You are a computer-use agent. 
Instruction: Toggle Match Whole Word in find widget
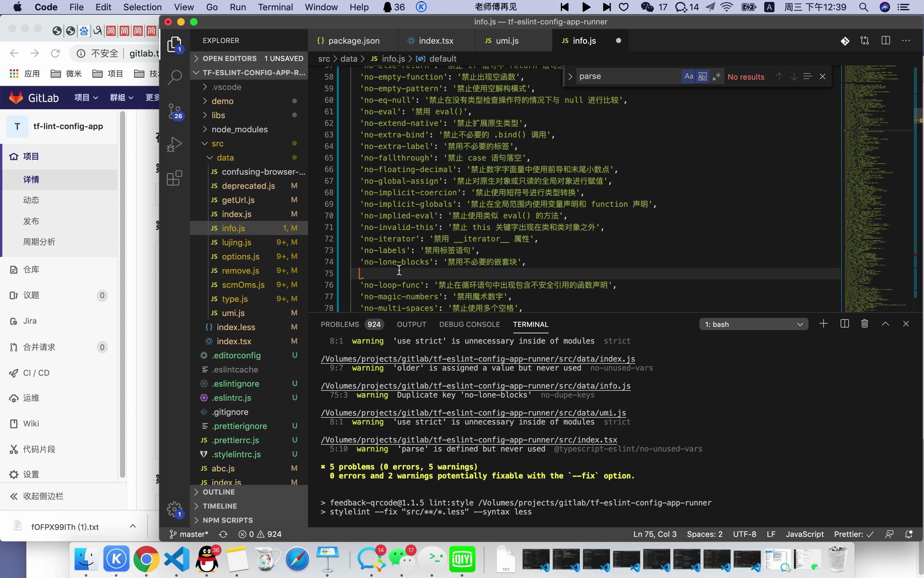coord(703,76)
